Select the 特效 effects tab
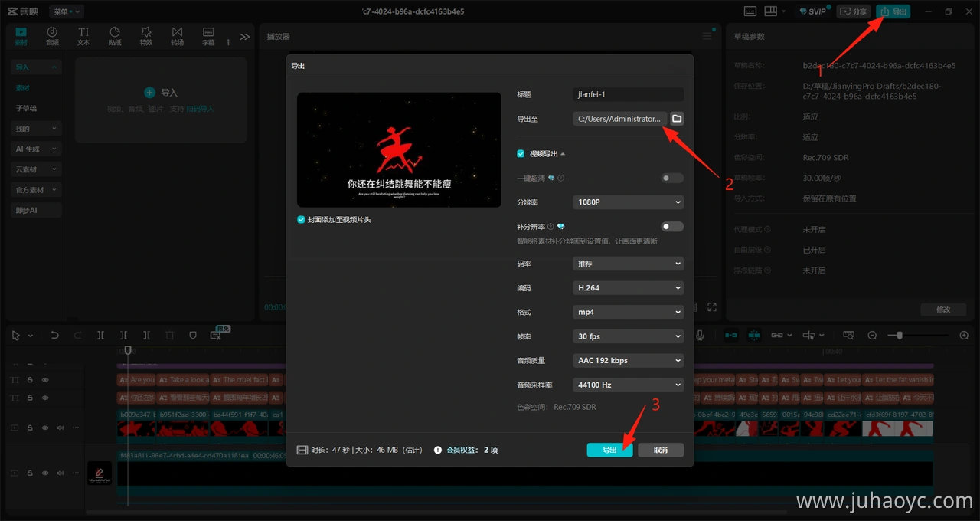 click(x=146, y=36)
